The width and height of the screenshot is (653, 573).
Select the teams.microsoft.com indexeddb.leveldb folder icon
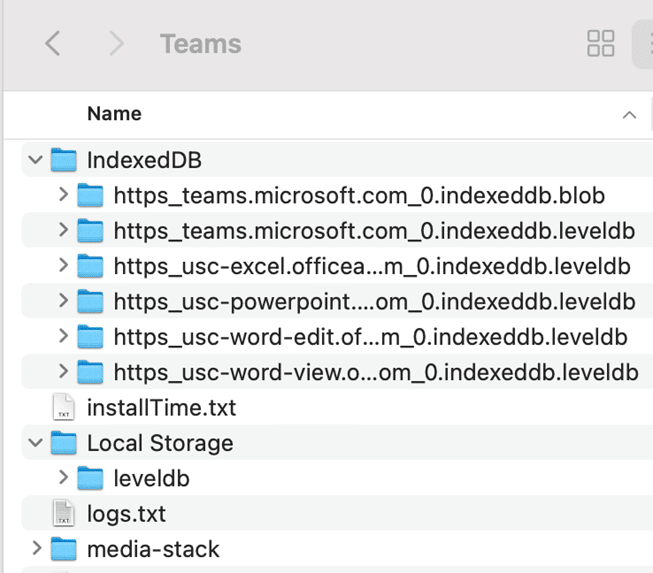[90, 231]
